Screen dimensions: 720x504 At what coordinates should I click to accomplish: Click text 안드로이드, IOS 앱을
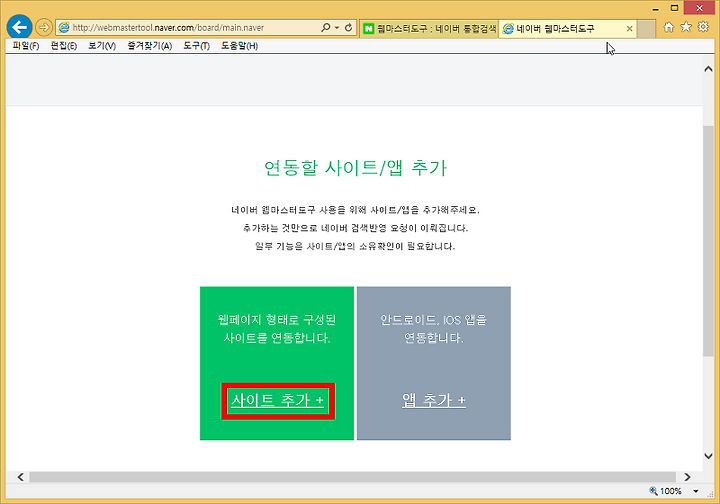tap(433, 319)
